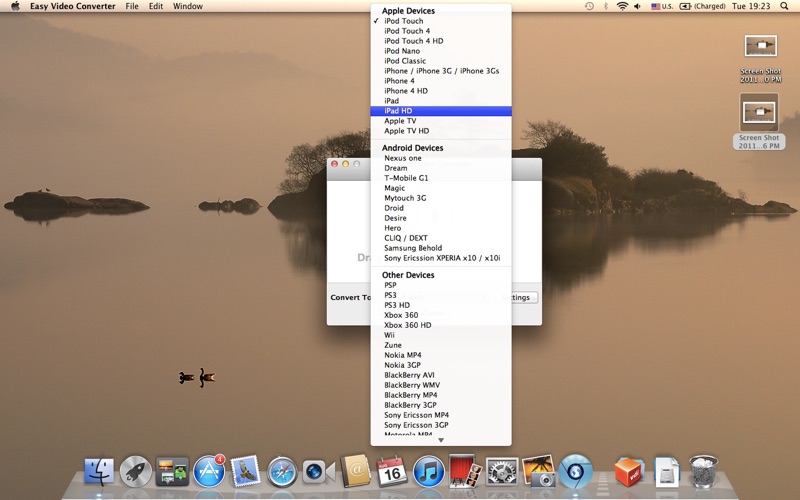Screen dimensions: 800x500
Task: Click the Tue 19:23 clock
Action: [751, 6]
